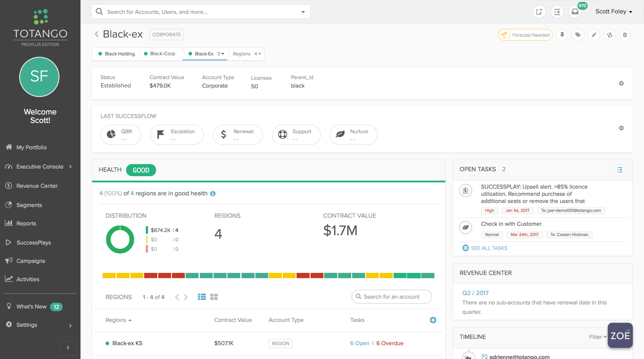Go back with the arrow beside Black-ex
Image resolution: width=644 pixels, height=359 pixels.
[x=96, y=34]
